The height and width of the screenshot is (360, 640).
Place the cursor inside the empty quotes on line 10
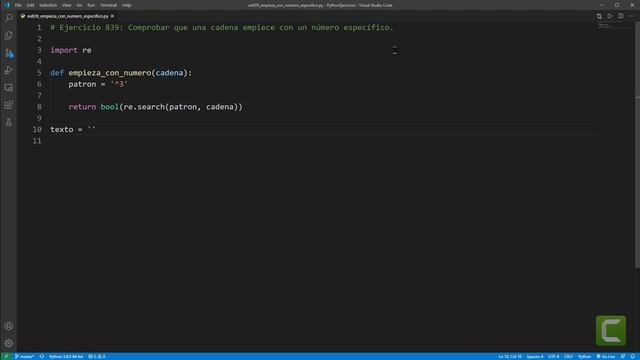(x=92, y=129)
